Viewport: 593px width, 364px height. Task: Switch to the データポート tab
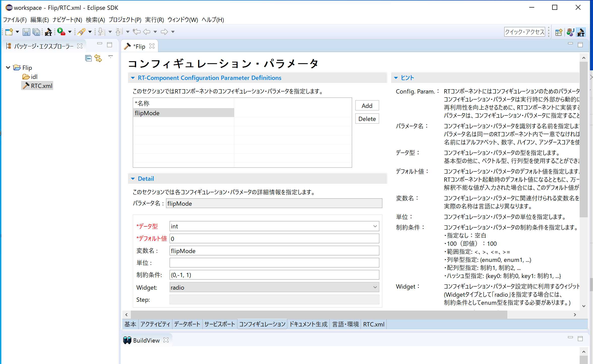point(187,324)
